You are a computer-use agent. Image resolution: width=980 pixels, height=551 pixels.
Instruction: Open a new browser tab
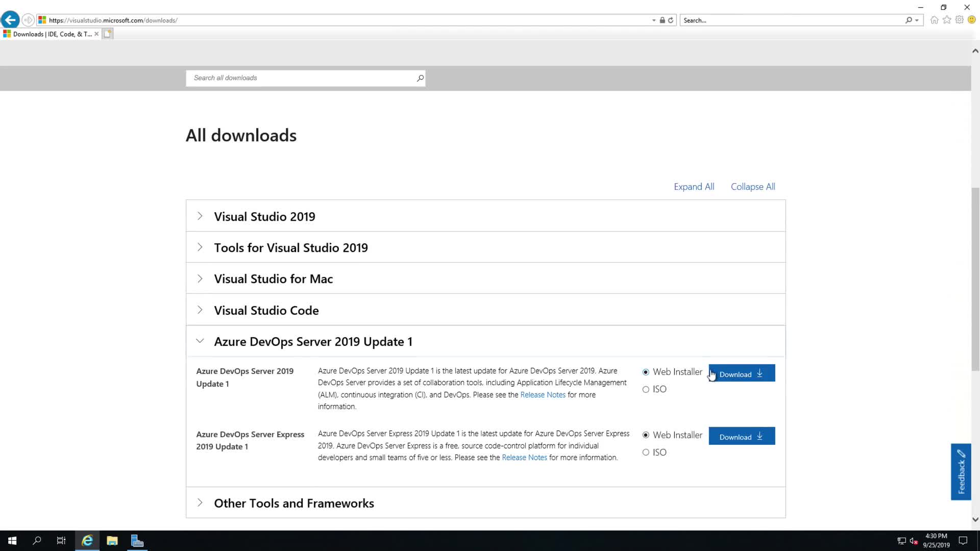[107, 34]
